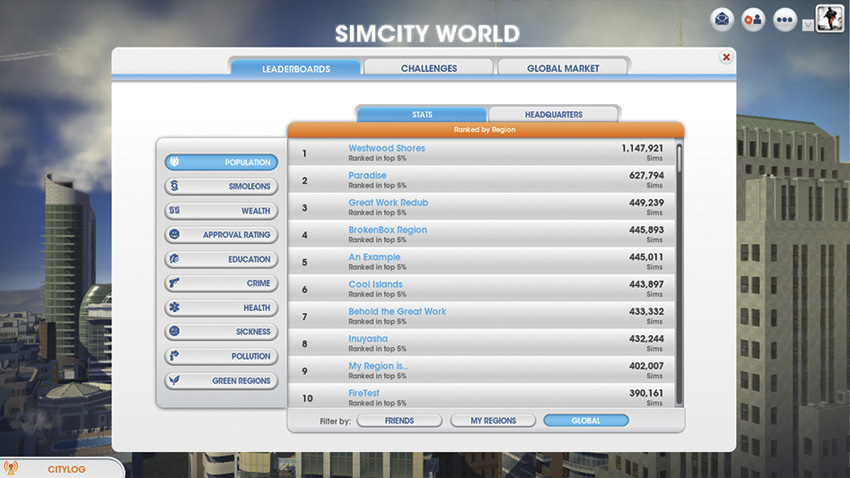The height and width of the screenshot is (478, 850).
Task: Click the Wealth dollar signs icon
Action: [x=174, y=210]
